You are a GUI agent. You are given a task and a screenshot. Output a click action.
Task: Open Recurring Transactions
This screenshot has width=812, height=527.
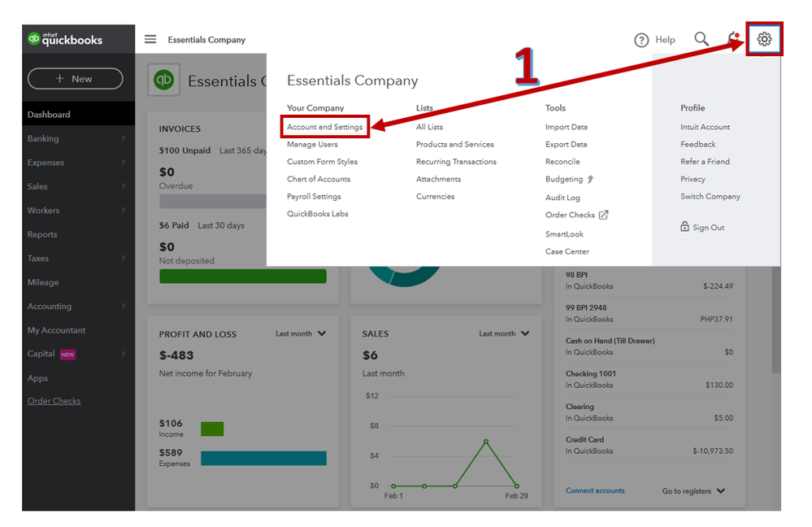pos(456,162)
